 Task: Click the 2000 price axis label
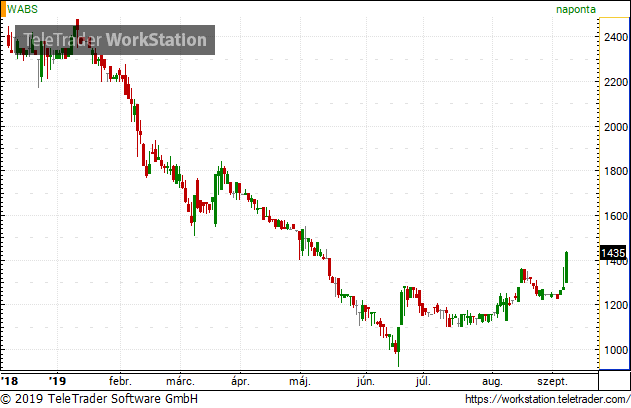pyautogui.click(x=615, y=127)
